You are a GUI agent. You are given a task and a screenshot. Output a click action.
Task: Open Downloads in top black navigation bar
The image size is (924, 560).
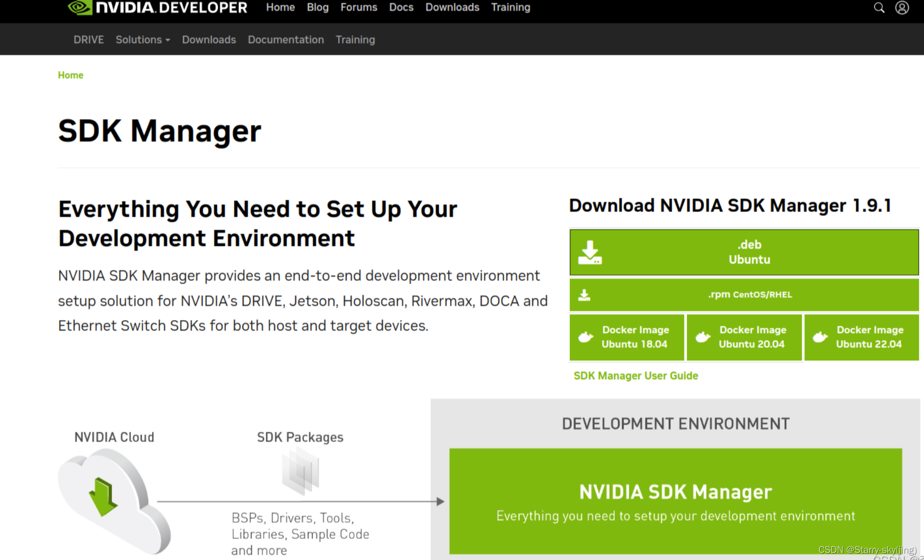(452, 7)
